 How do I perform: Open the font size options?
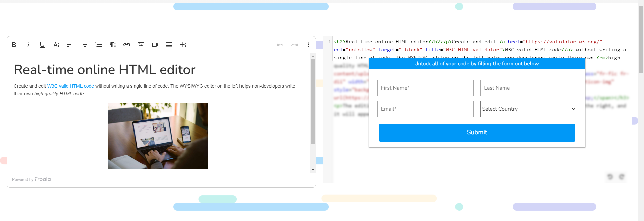point(56,45)
